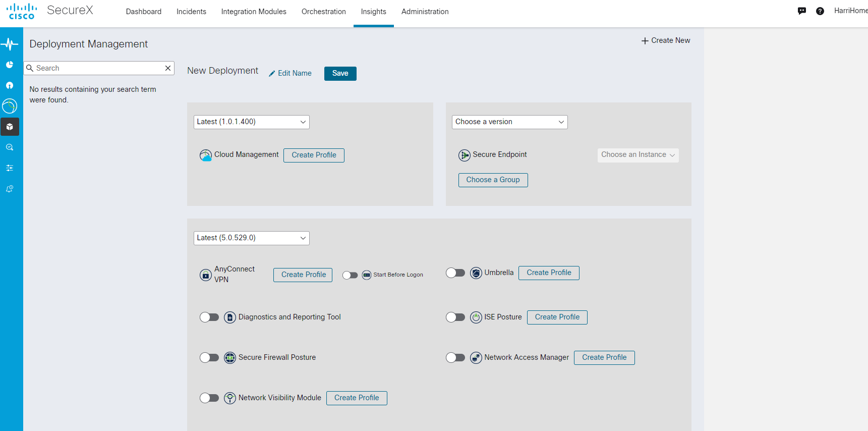
Task: Open the help question mark icon
Action: pyautogui.click(x=820, y=11)
